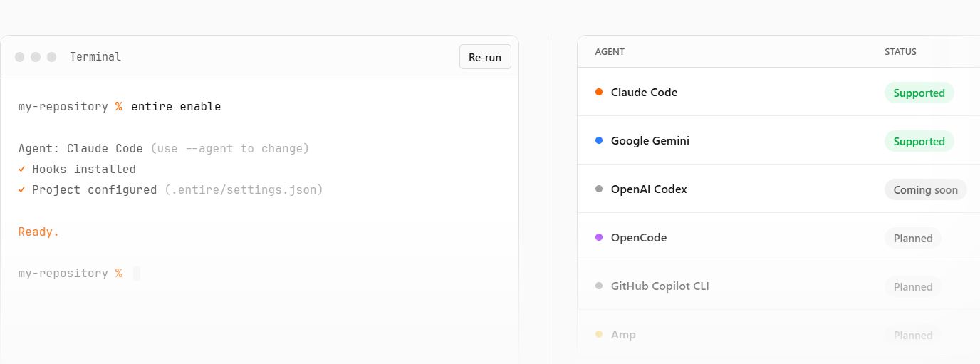Viewport: 980px width, 364px height.
Task: Select the OpenCode agent name
Action: click(639, 237)
